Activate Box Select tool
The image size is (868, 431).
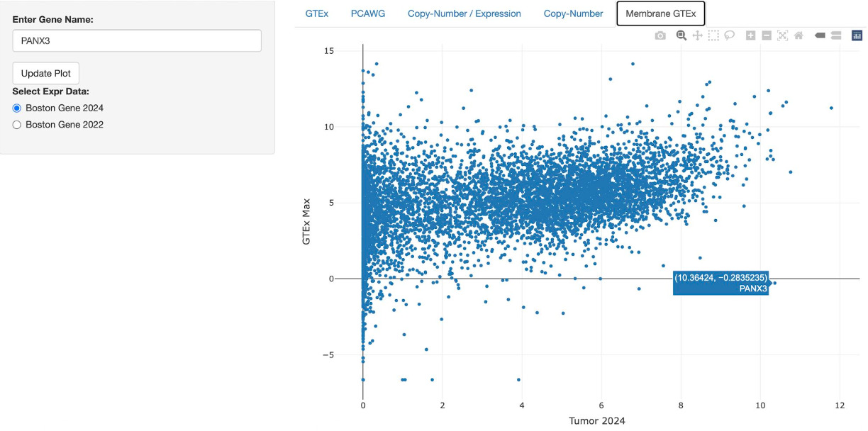[x=713, y=35]
